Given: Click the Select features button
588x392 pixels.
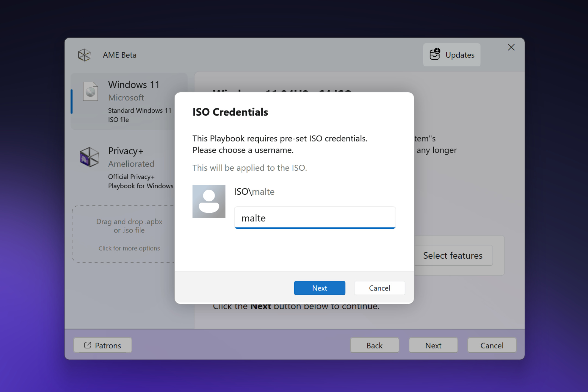Looking at the screenshot, I should (453, 255).
